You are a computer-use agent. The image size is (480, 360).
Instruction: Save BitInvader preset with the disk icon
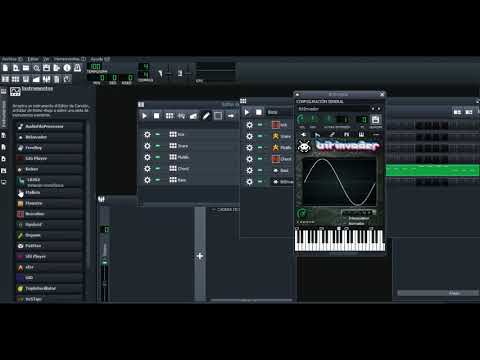pos(375,120)
